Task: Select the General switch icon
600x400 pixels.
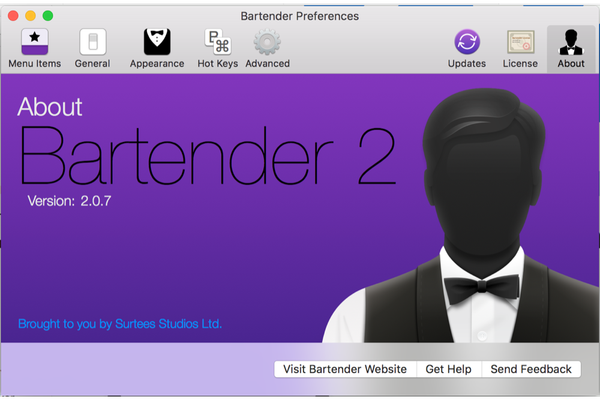Action: pos(92,43)
